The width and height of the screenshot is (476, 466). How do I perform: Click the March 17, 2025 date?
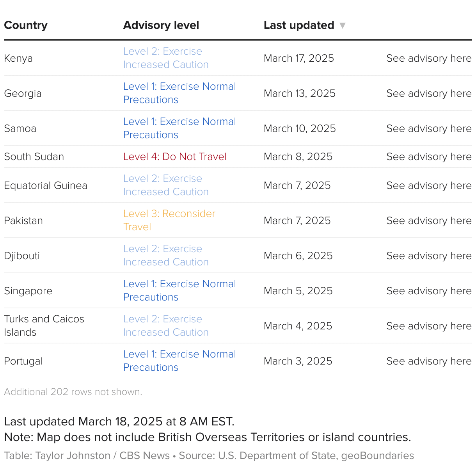coord(299,58)
